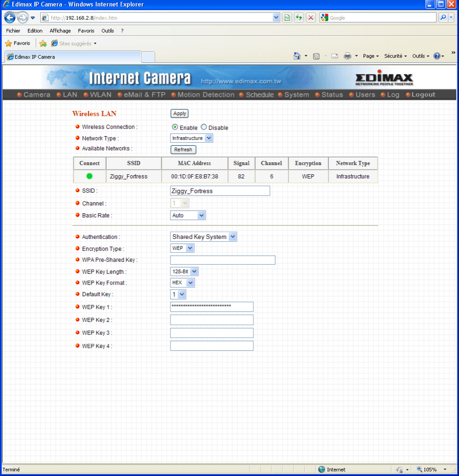
Task: Open the address bar dropdown arrow
Action: (276, 18)
